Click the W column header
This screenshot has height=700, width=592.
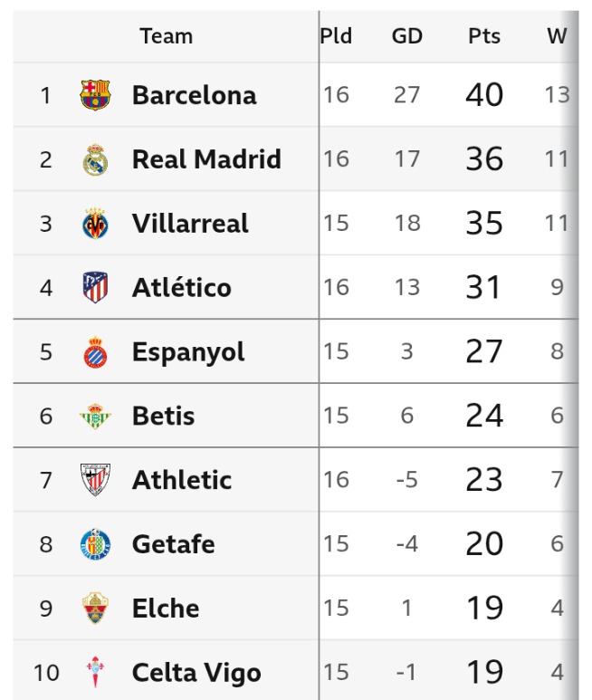pyautogui.click(x=557, y=36)
